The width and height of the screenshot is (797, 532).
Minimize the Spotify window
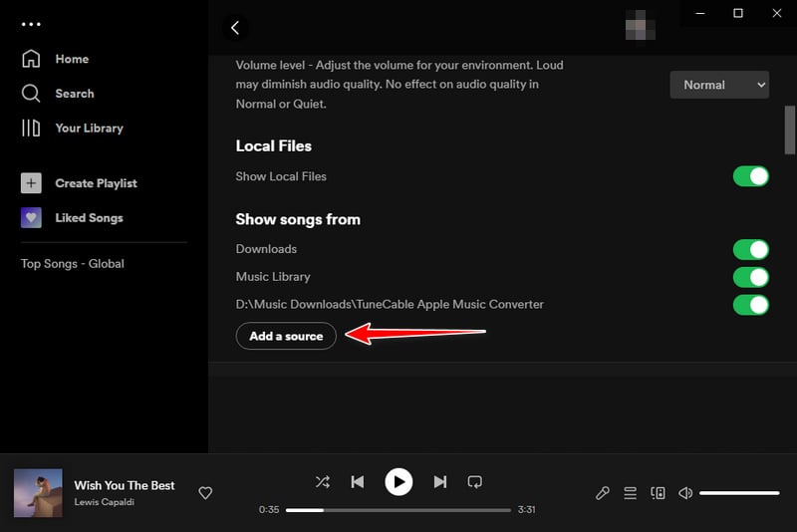coord(700,13)
